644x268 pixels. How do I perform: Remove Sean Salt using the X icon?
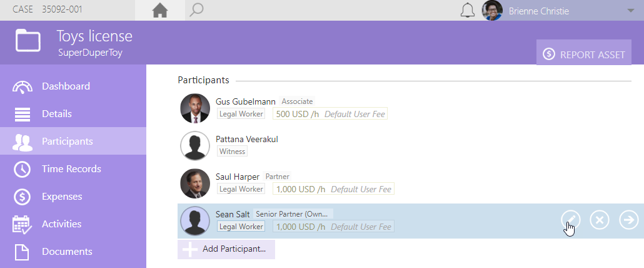pyautogui.click(x=599, y=220)
